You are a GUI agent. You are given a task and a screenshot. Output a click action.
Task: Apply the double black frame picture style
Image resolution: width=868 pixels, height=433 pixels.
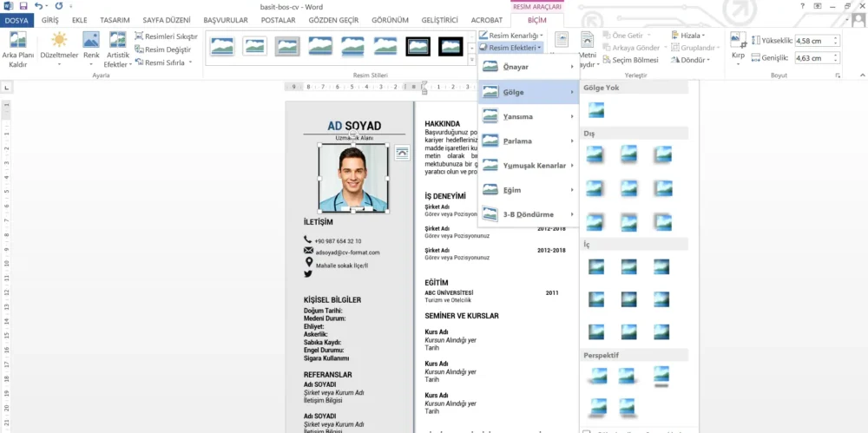(418, 47)
